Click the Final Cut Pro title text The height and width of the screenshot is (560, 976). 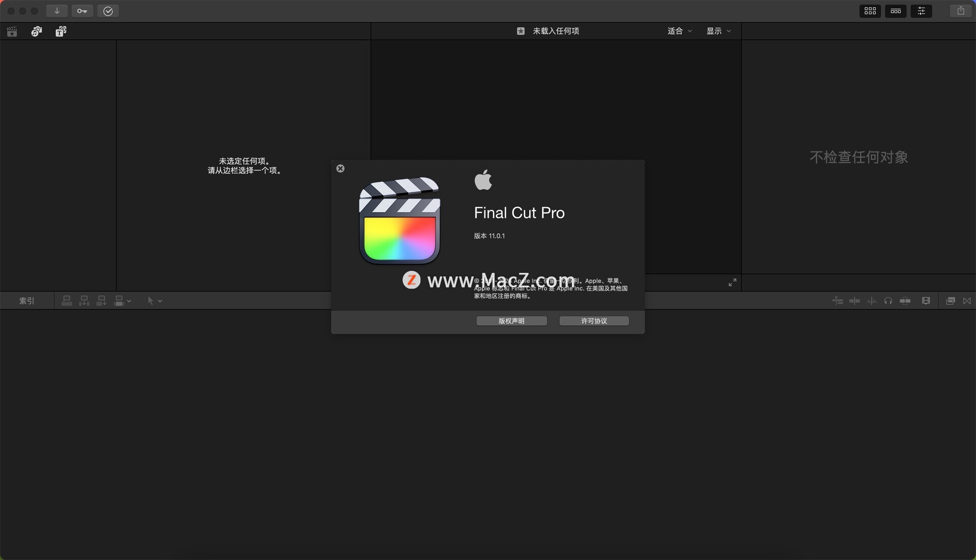pos(519,213)
